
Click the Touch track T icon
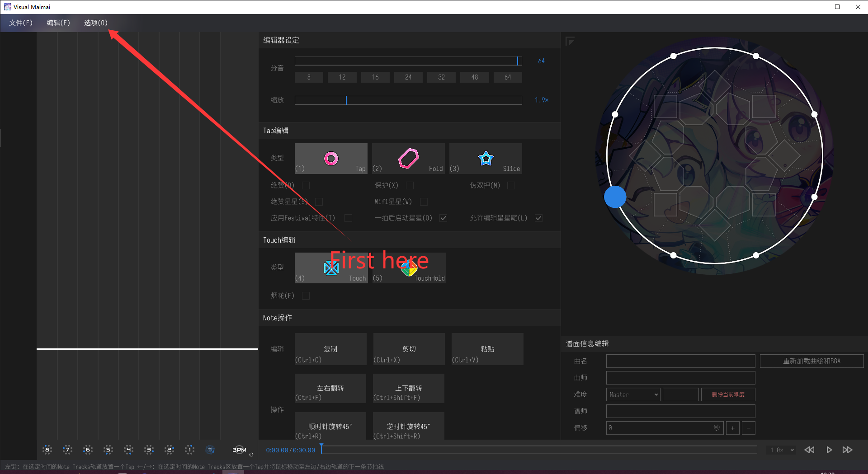(210, 450)
